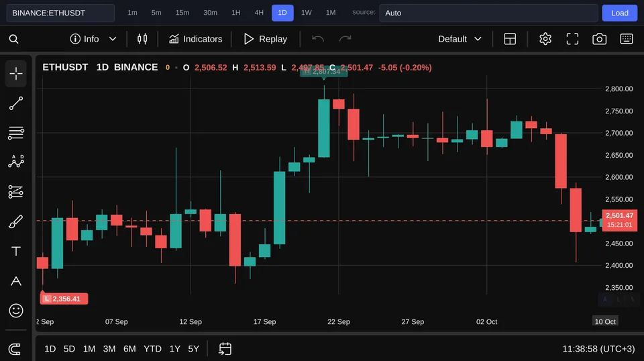Select the text annotation tool

(x=16, y=251)
